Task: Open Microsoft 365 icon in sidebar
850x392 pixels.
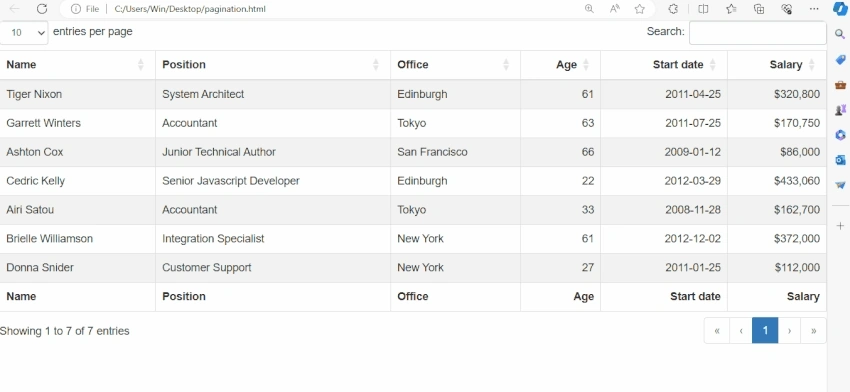Action: point(840,134)
